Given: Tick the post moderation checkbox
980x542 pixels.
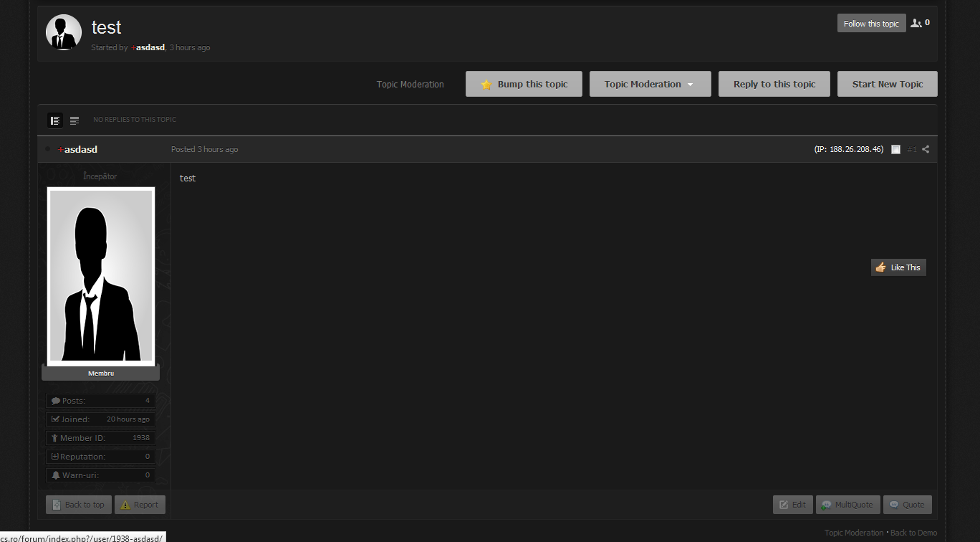Looking at the screenshot, I should tap(895, 149).
